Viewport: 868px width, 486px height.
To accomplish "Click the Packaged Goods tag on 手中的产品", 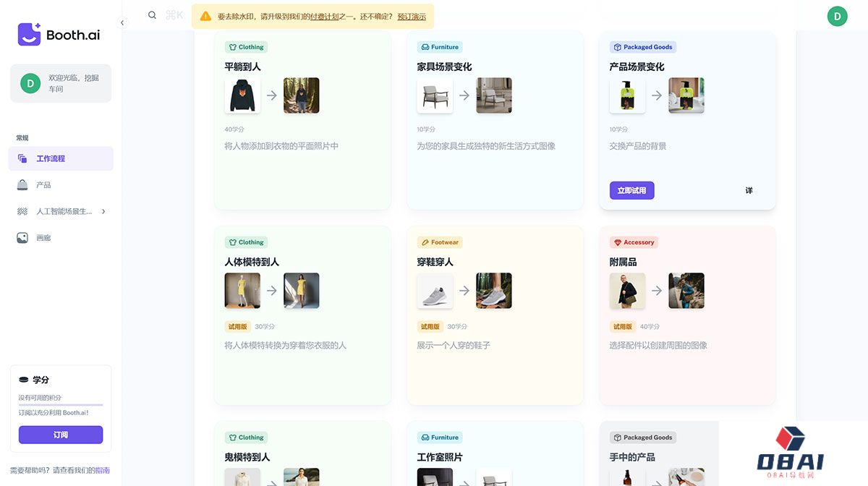I will click(642, 438).
